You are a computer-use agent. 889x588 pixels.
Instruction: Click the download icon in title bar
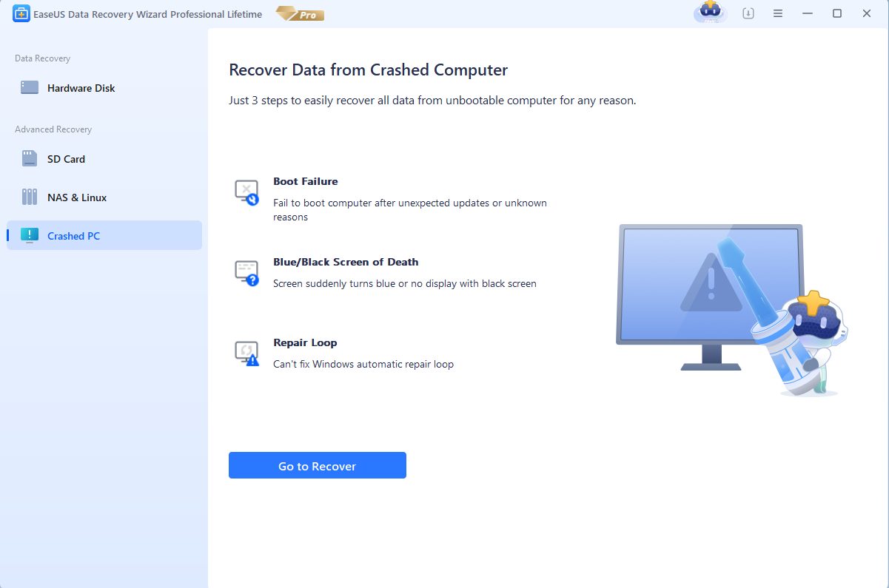[x=748, y=14]
